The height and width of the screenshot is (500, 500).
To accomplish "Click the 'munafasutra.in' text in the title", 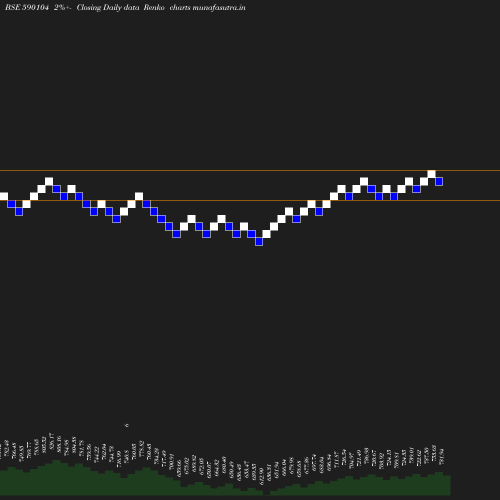I will coord(219,8).
